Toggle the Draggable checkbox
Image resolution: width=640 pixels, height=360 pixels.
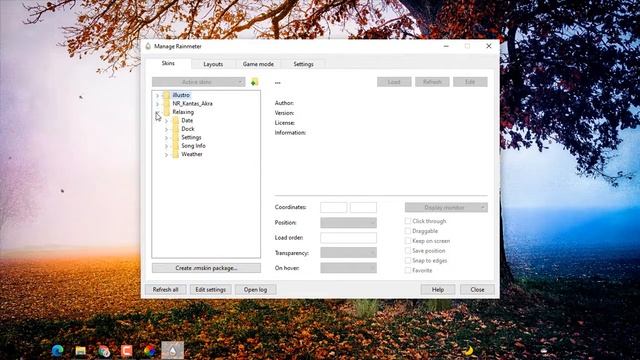coord(407,231)
